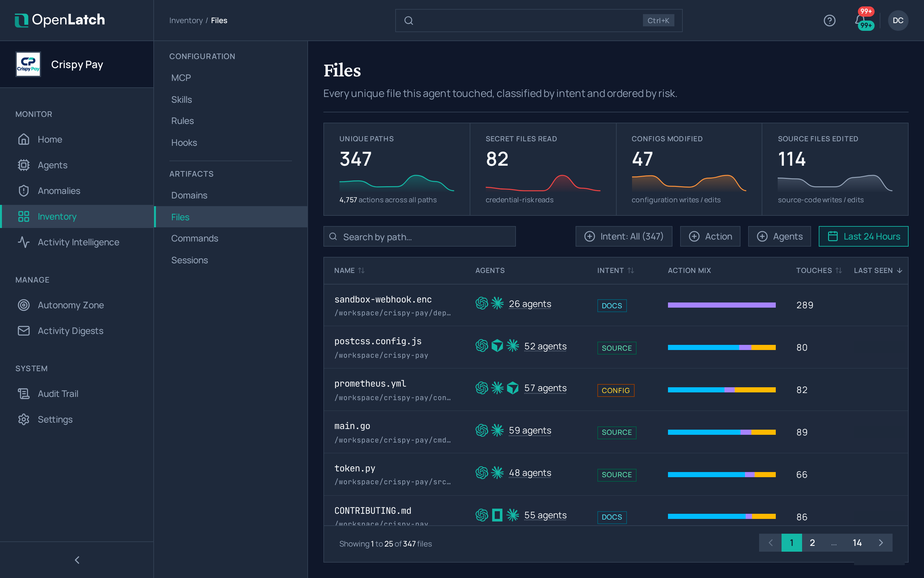Focus the global search field
The height and width of the screenshot is (578, 924).
pos(538,21)
